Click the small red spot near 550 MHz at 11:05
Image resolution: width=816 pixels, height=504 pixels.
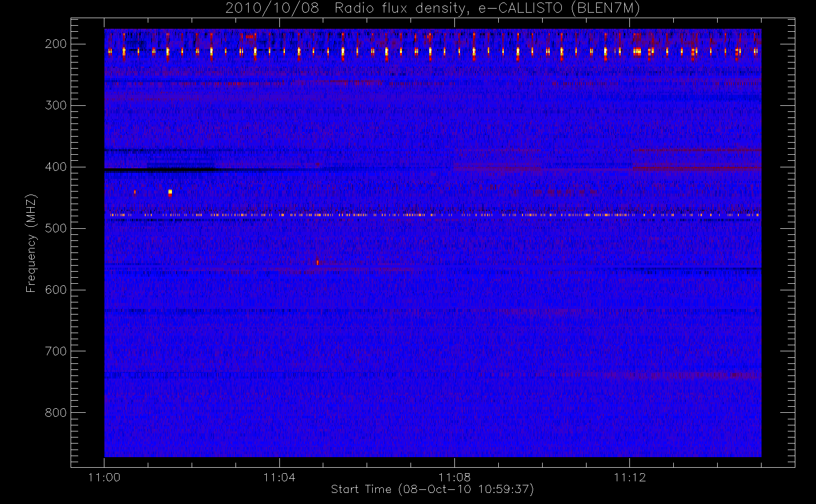point(317,262)
